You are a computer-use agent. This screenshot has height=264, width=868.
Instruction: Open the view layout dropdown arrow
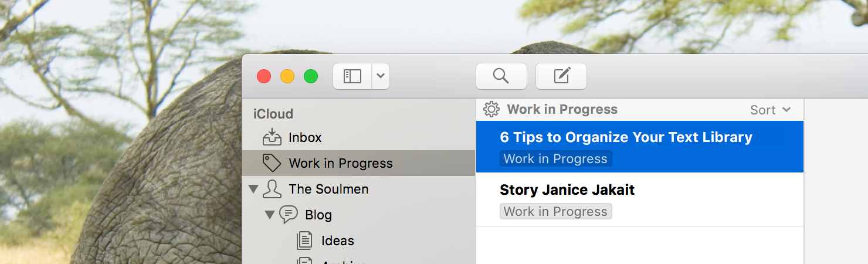tap(381, 76)
